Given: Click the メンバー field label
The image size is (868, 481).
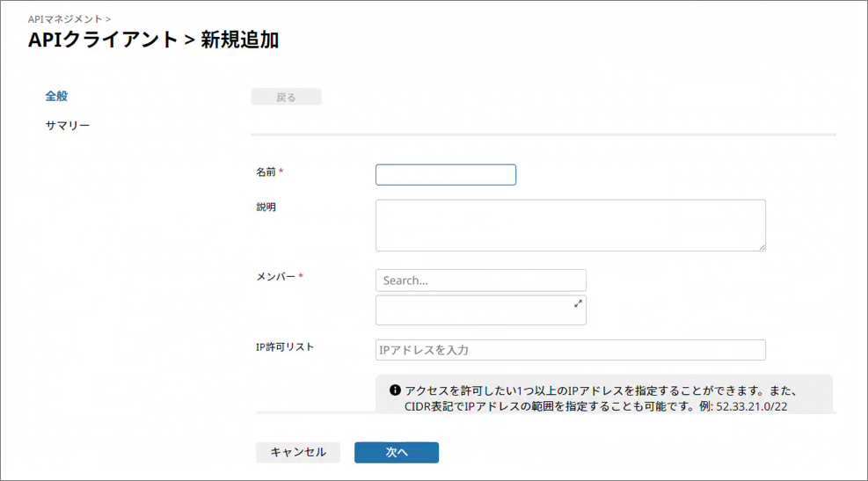Looking at the screenshot, I should click(x=276, y=276).
